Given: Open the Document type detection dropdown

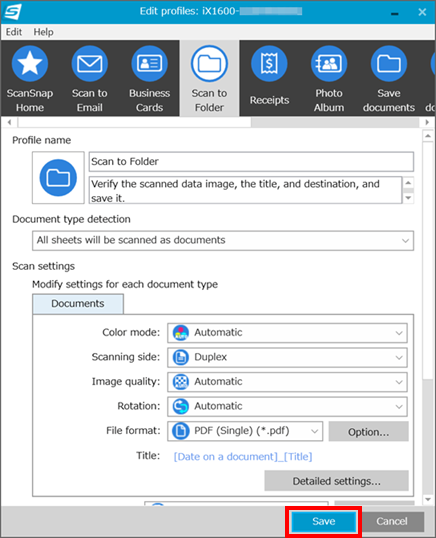Looking at the screenshot, I should [x=223, y=240].
